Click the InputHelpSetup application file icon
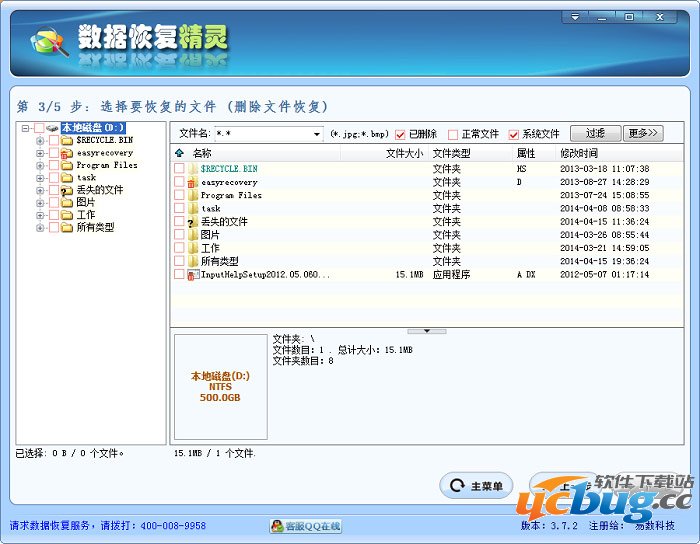 point(192,275)
